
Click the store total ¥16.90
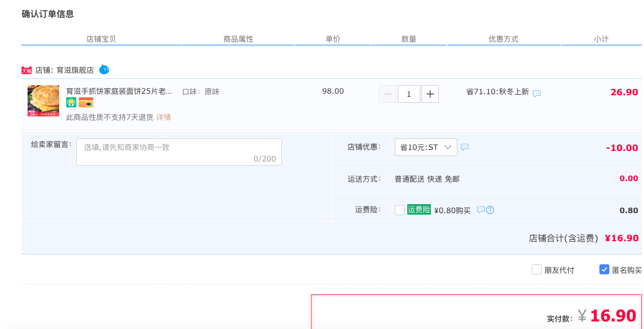tap(621, 238)
